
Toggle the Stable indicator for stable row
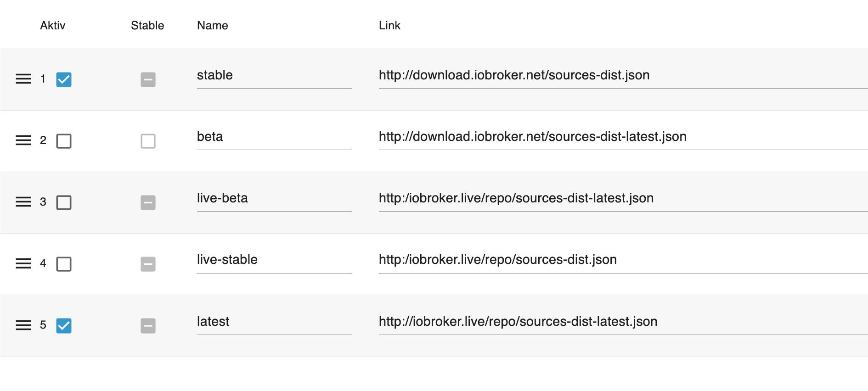148,79
